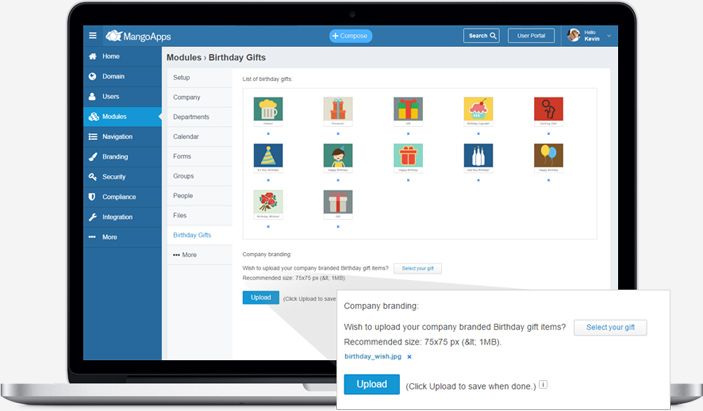Remove the rose bouquet gift with x
Viewport: 703px width, 411px height.
tap(268, 227)
